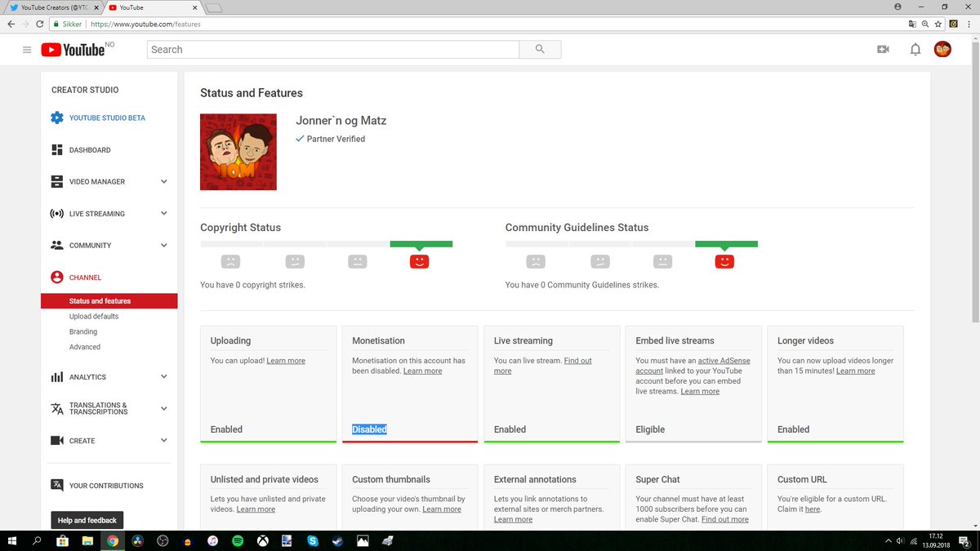Expand the Community section
This screenshot has width=980, height=551.
tap(163, 245)
